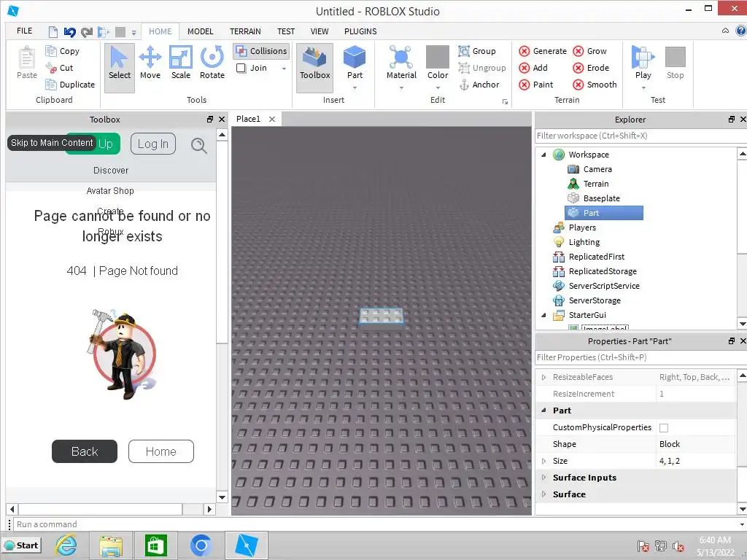Open the Part dropdown arrow
Viewport: 747px width, 560px height.
(355, 88)
